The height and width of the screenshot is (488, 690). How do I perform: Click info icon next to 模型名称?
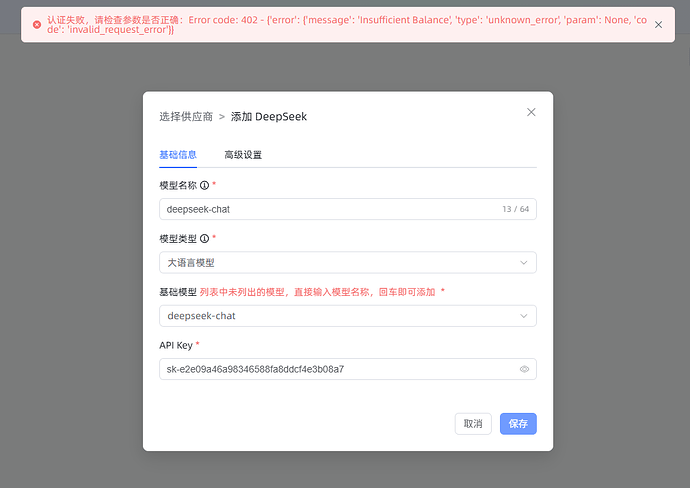[x=204, y=185]
